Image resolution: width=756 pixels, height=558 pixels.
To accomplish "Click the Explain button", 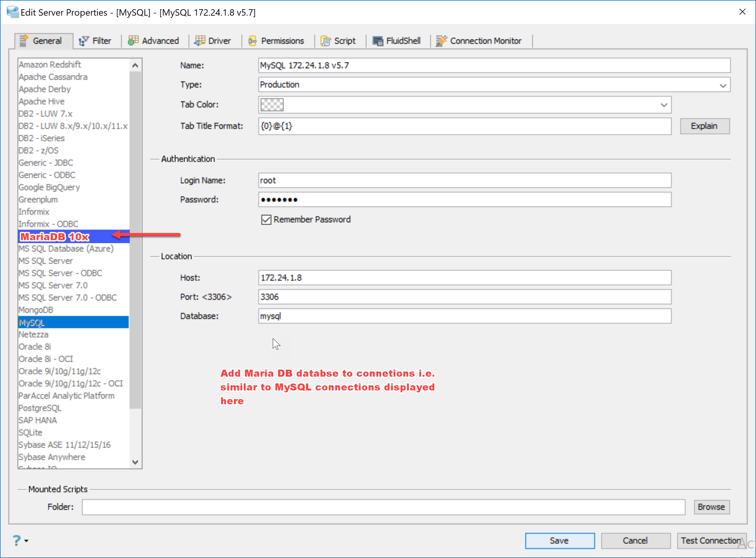I will pyautogui.click(x=705, y=126).
